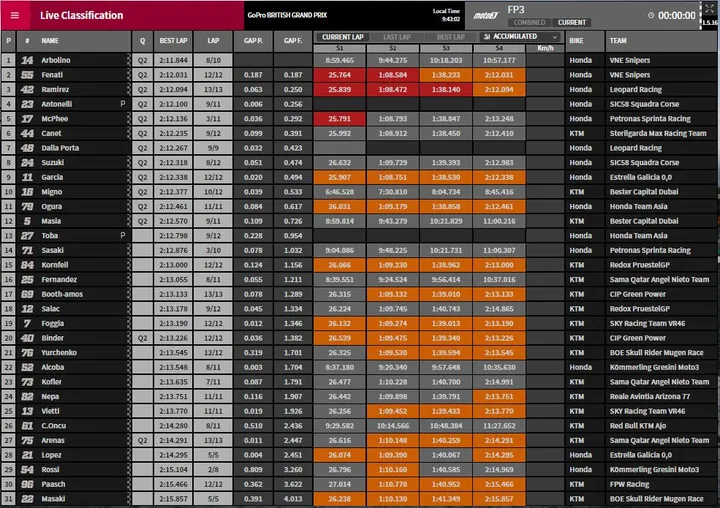Screen dimensions: 720x508
Task: Switch to the BEST LAP tab
Action: coord(450,37)
